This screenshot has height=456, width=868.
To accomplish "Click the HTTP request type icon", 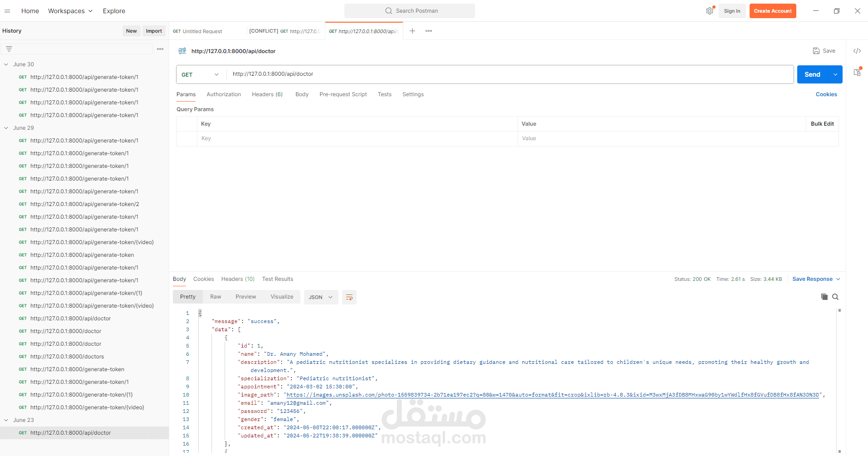I will [x=182, y=51].
